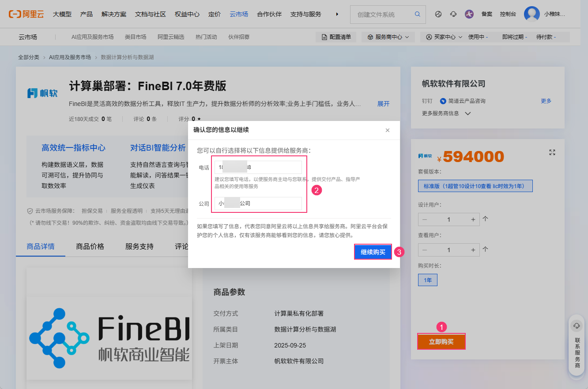This screenshot has width=588, height=389.
Task: Click the purple star icon in the top bar
Action: [469, 14]
